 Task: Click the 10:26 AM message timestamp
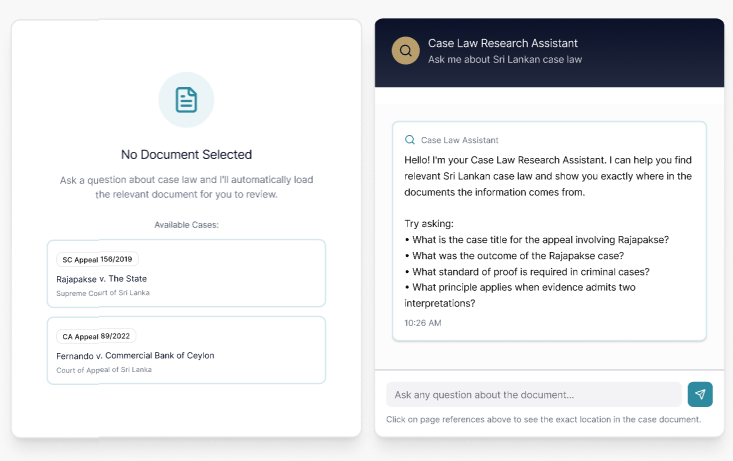[x=422, y=323]
